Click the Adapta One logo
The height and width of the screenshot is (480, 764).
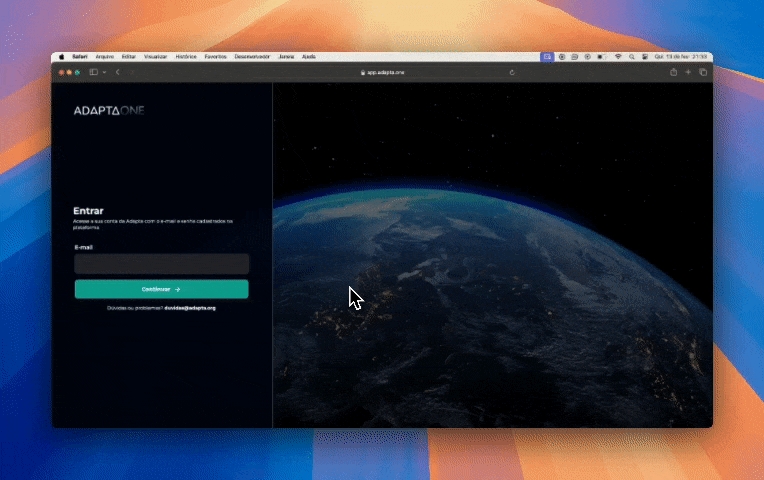[x=108, y=110]
